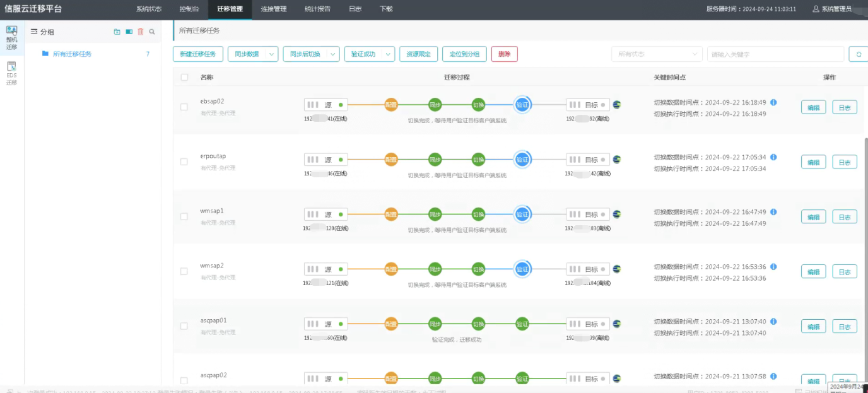
Task: Click the refresh icon next to keyword search
Action: [858, 54]
